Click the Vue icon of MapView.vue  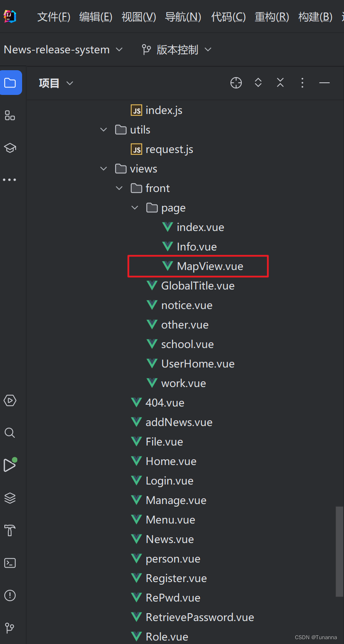point(168,266)
